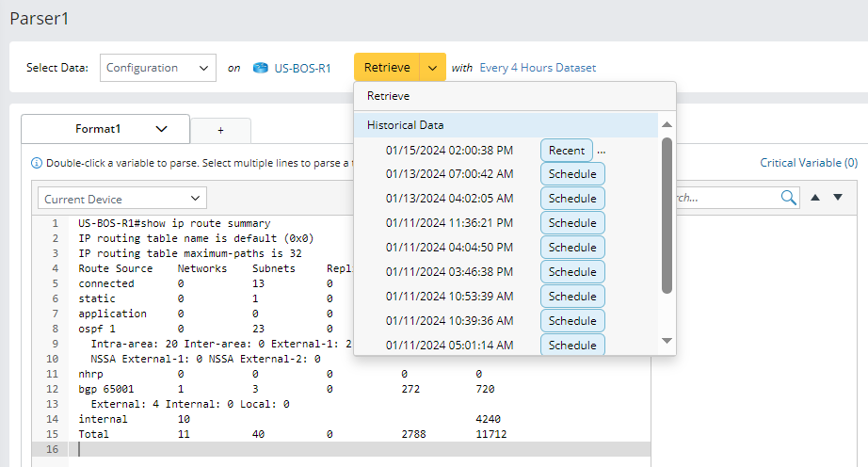Click the up arrow to previous match
868x467 pixels.
815,198
